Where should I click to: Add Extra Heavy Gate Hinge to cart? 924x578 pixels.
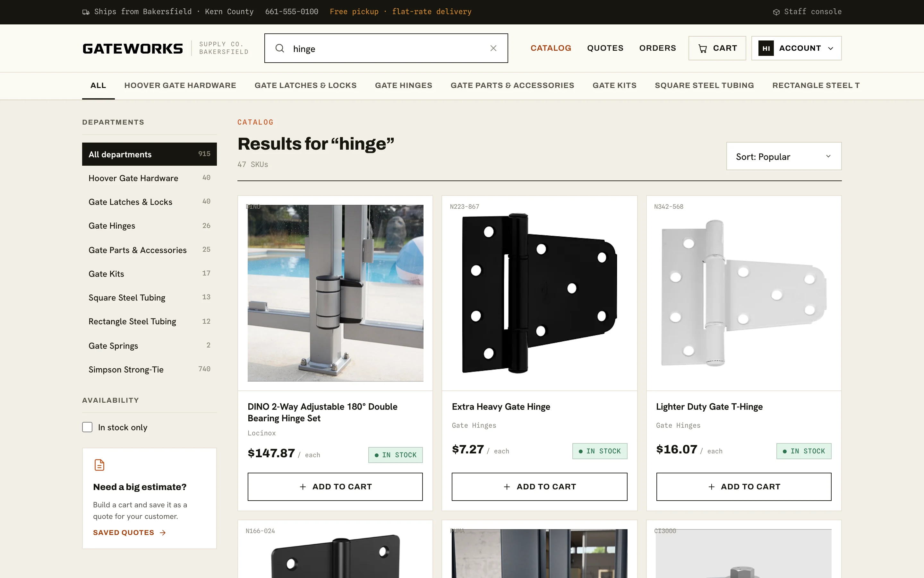539,486
